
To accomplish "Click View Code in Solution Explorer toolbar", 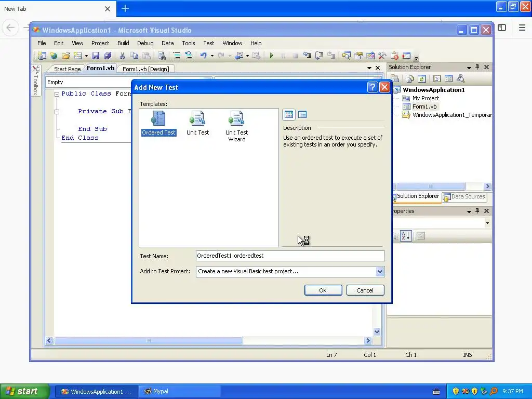I will (x=436, y=79).
